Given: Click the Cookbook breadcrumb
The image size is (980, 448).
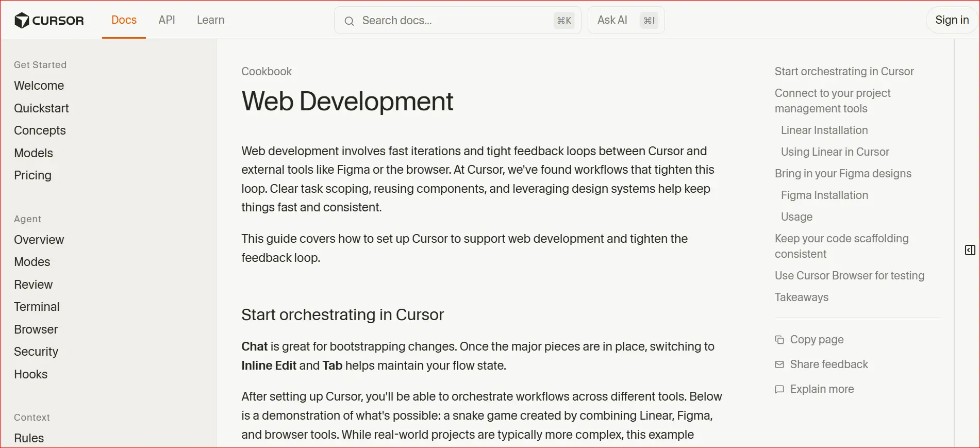Looking at the screenshot, I should [267, 72].
